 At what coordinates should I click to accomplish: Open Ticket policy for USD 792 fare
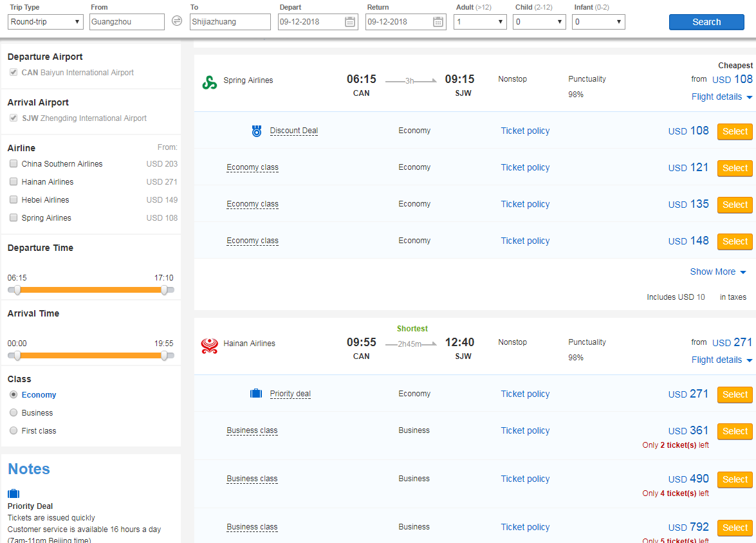click(x=525, y=527)
